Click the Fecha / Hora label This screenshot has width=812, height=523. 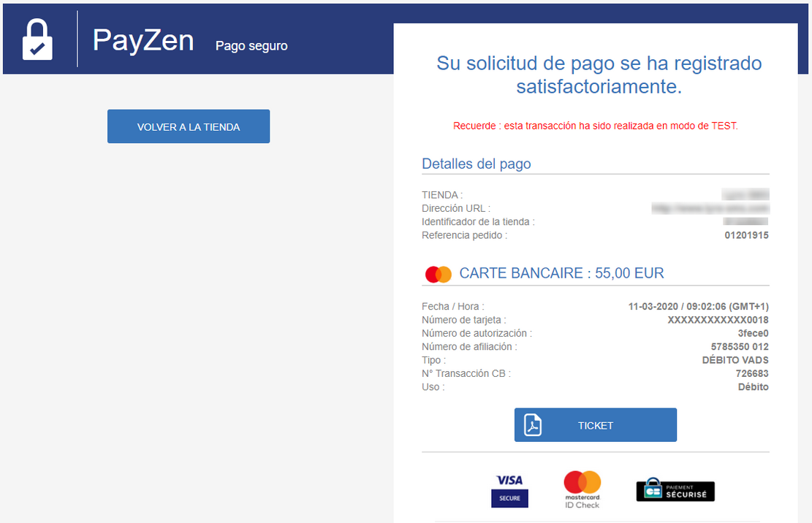[x=453, y=306]
